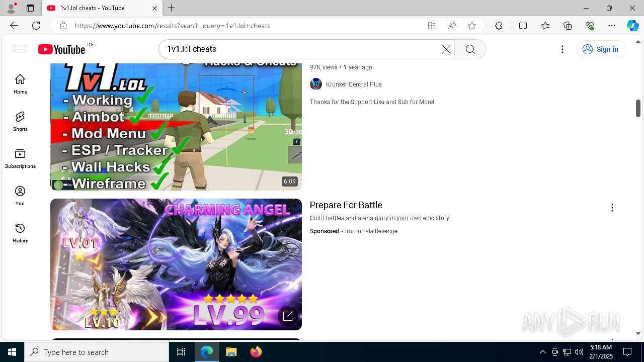Go to the YouTube logo home link
644x362 pixels.
(62, 49)
